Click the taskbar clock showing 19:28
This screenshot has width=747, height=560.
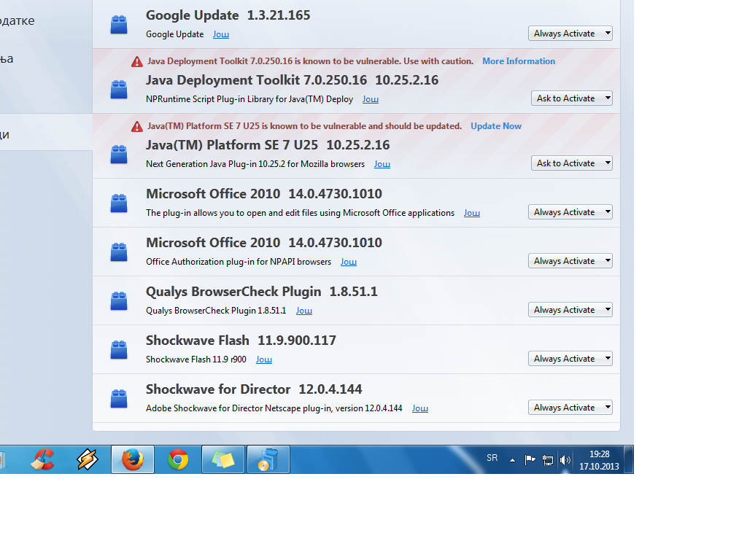click(599, 460)
